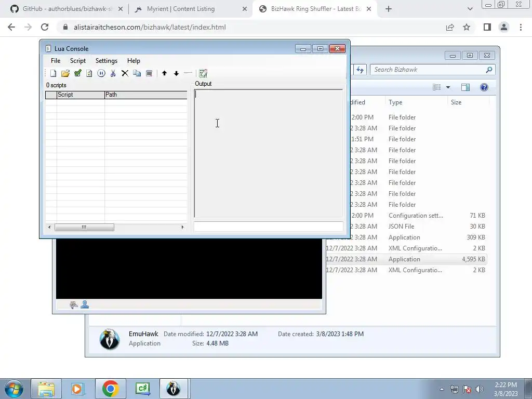Viewport: 532px width, 399px height.
Task: Click the Change your view icon in Explorer
Action: point(436,87)
